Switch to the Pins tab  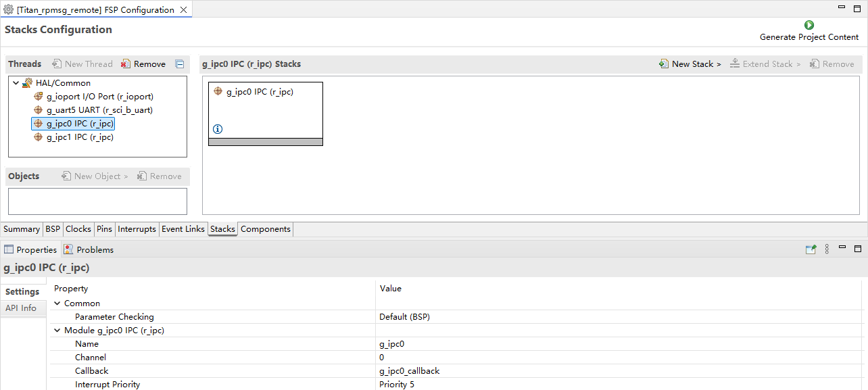[104, 229]
